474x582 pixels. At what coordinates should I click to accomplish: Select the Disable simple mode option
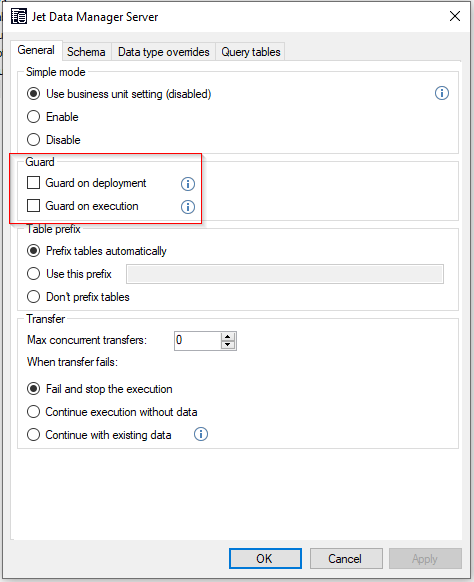(33, 140)
